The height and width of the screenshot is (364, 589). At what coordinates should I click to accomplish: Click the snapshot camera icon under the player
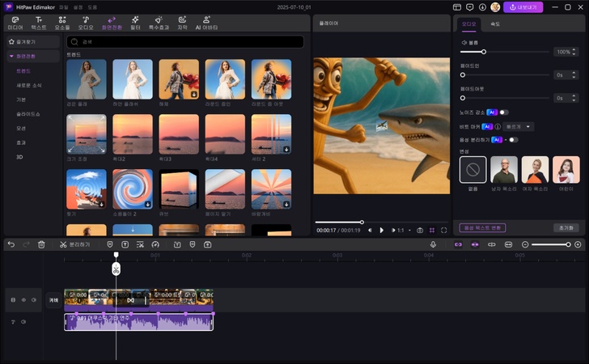tap(420, 231)
